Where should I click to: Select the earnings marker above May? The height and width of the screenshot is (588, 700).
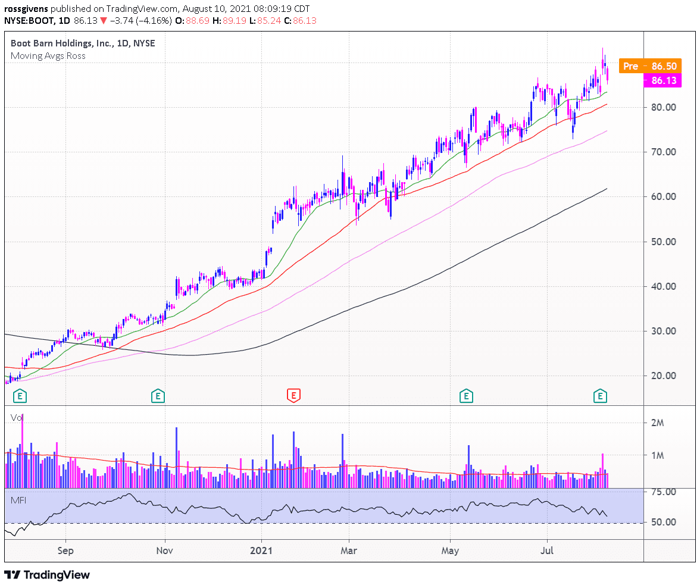pos(466,395)
